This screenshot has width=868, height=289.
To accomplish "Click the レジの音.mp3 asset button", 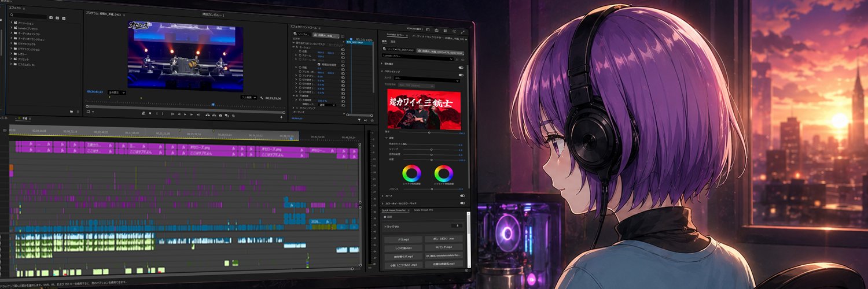I will click(404, 248).
